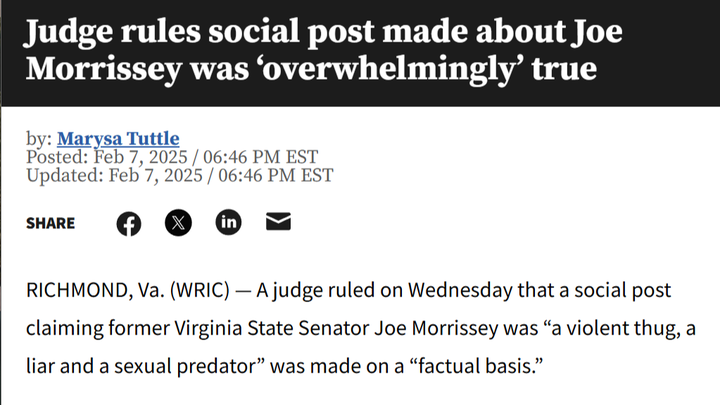Share the article on LinkedIn
This screenshot has width=720, height=405.
(228, 222)
